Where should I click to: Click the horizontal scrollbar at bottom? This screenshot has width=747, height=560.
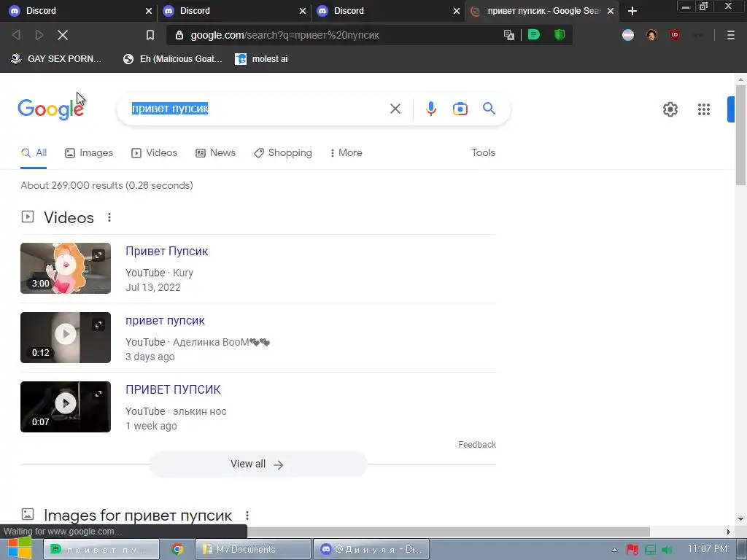tap(448, 532)
